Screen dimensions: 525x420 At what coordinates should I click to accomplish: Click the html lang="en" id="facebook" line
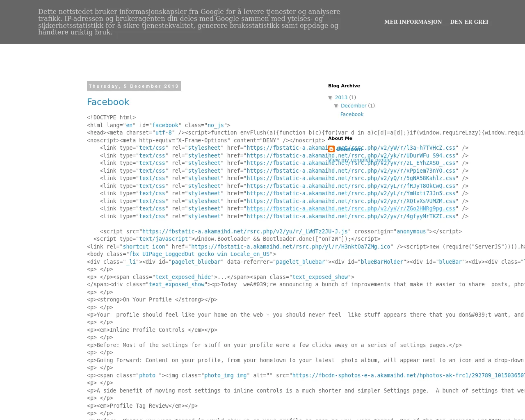(x=159, y=125)
